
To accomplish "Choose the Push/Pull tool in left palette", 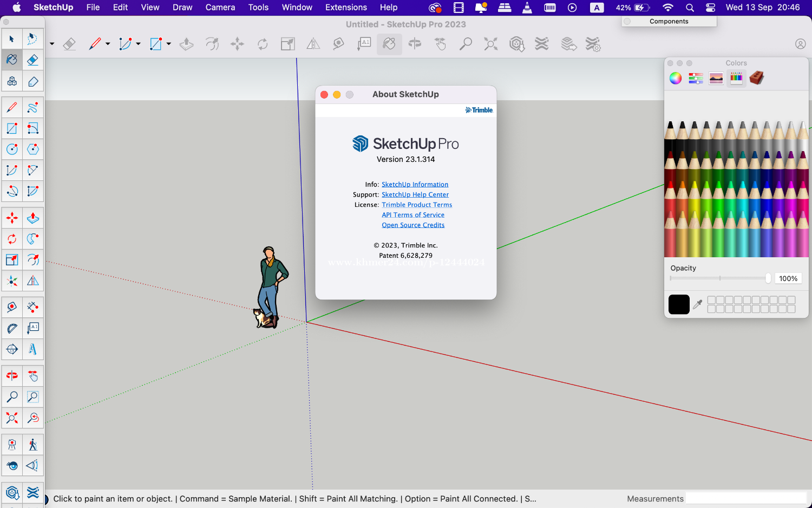I will (32, 218).
